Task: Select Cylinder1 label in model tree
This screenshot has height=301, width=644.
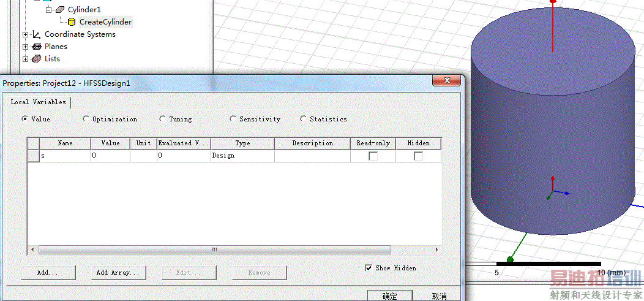Action: [84, 9]
